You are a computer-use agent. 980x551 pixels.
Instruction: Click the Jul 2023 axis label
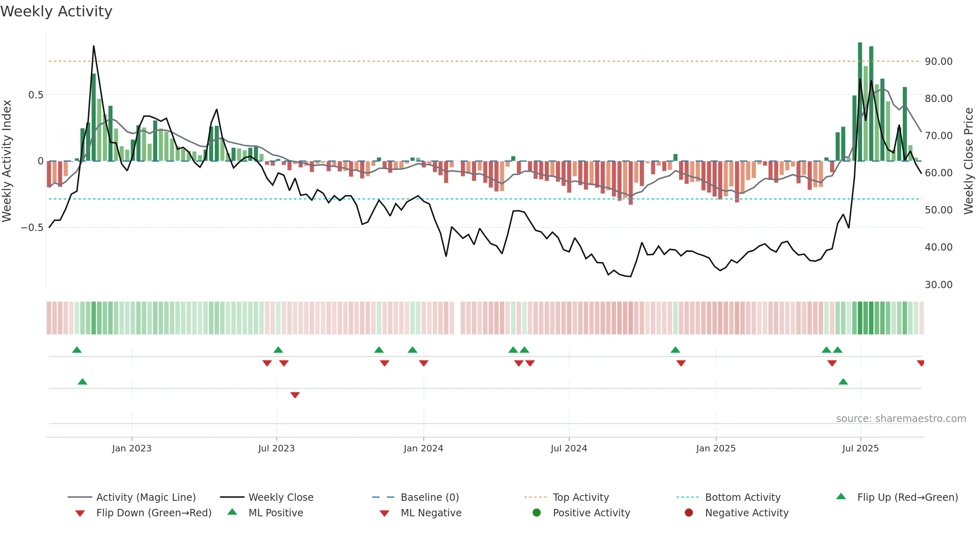pyautogui.click(x=276, y=449)
